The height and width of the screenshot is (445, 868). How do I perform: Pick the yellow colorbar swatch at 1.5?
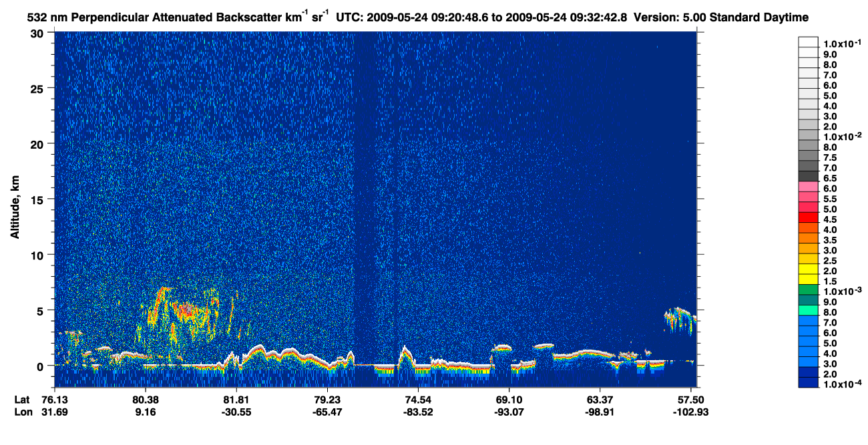tap(808, 280)
